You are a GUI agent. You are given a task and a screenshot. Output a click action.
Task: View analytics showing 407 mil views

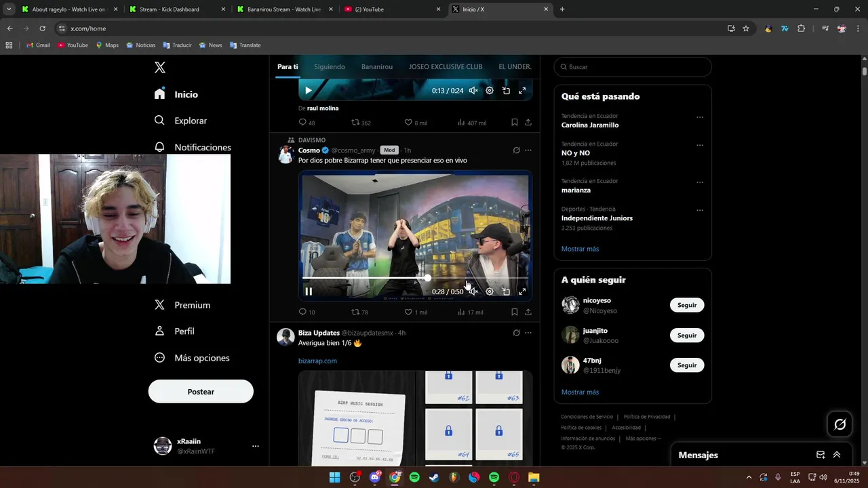(x=472, y=123)
